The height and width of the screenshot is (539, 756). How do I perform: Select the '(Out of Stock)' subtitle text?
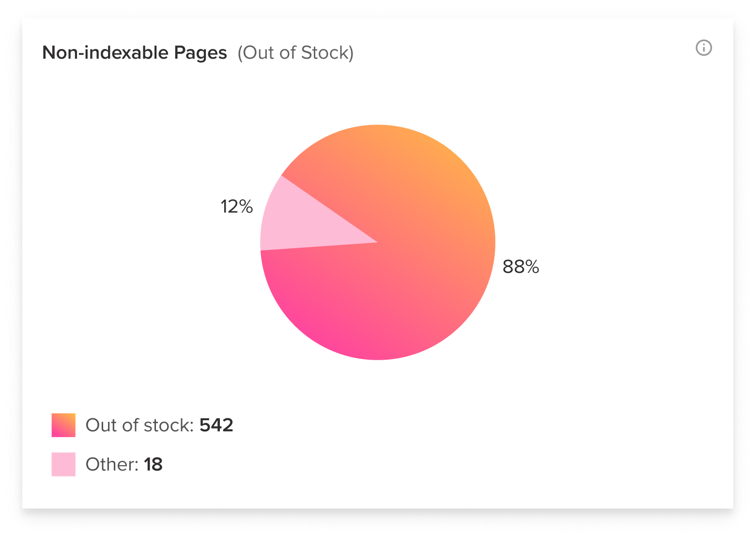point(295,53)
